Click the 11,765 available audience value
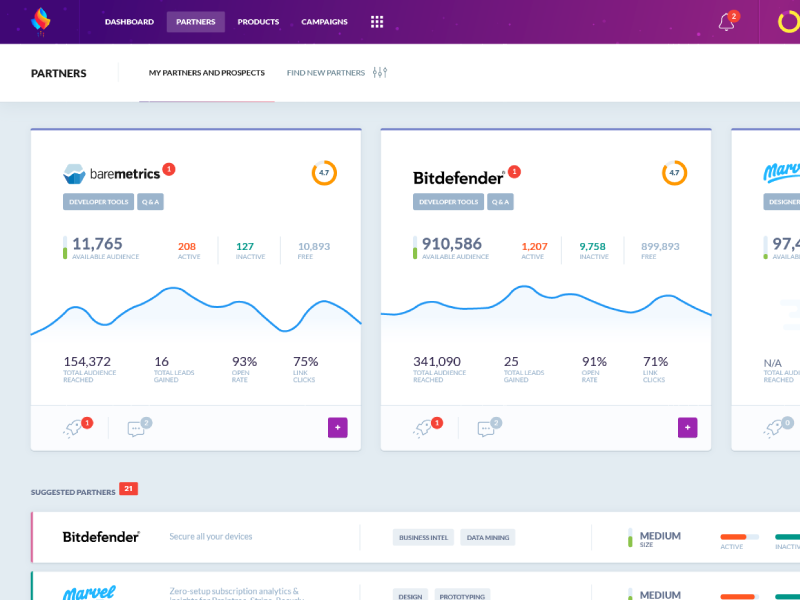 click(97, 244)
